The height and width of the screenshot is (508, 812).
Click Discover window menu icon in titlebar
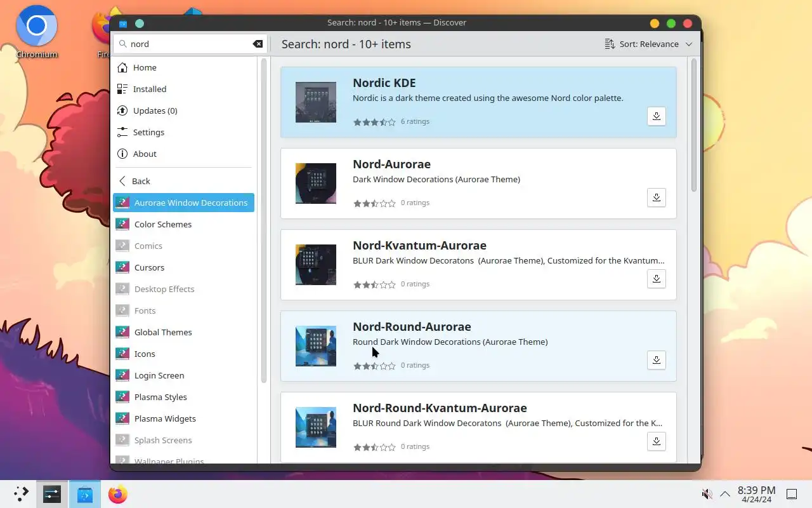123,23
